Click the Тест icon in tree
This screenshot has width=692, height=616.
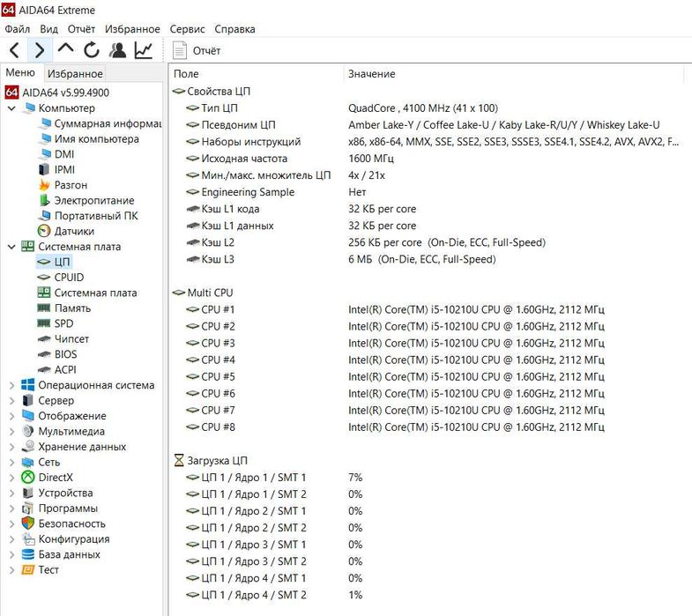coord(28,569)
